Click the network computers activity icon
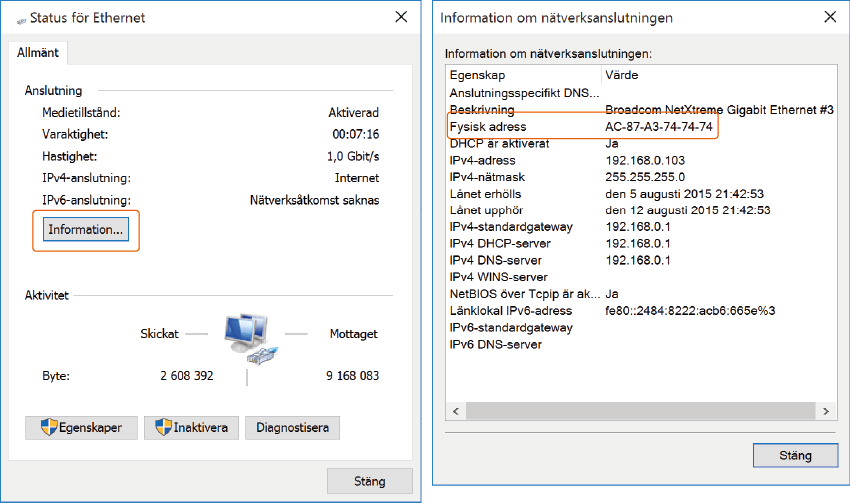The image size is (850, 503). pos(248,337)
